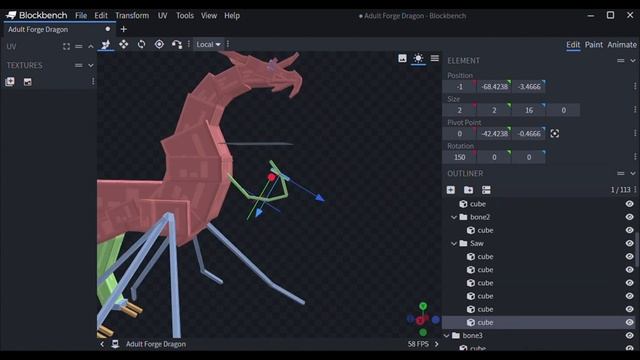Click the Add Group folder icon

tap(468, 190)
